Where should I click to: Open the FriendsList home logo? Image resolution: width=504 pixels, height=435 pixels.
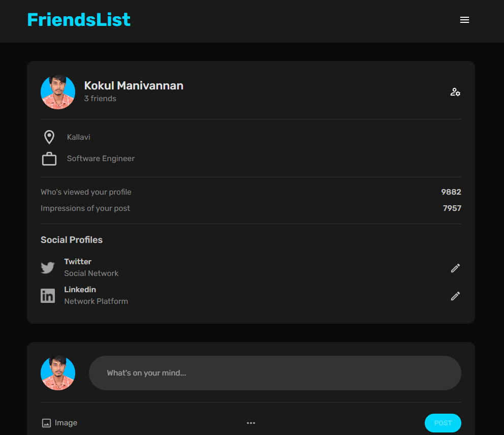tap(79, 19)
